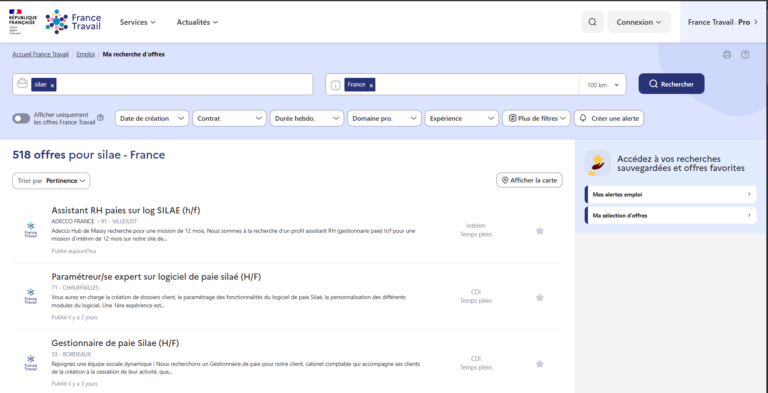The height and width of the screenshot is (393, 768).
Task: Open help question mark icon near printer
Action: (745, 55)
